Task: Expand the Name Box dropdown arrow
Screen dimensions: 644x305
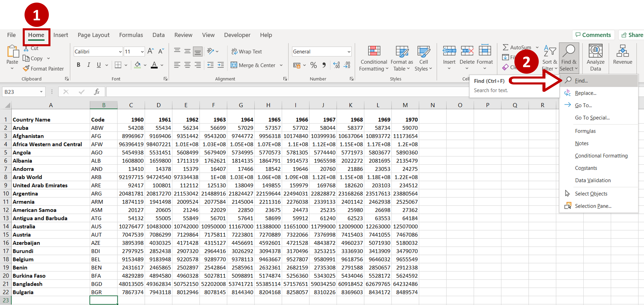Action: 41,92
